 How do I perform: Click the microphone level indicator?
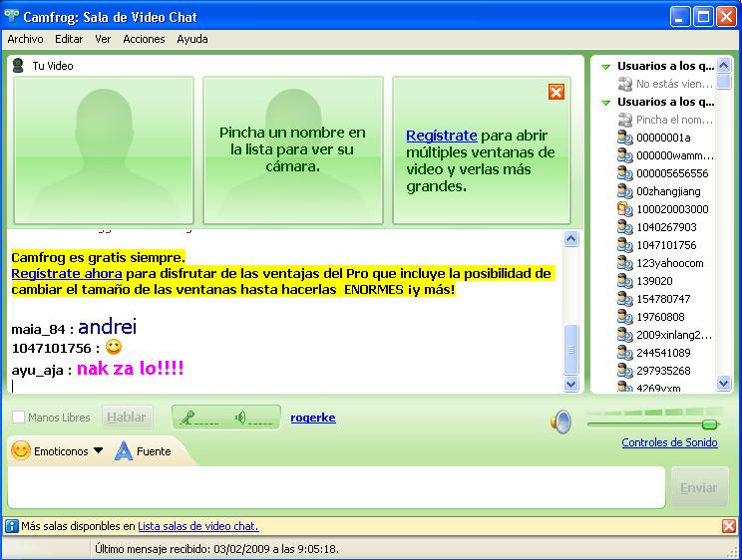(x=198, y=418)
